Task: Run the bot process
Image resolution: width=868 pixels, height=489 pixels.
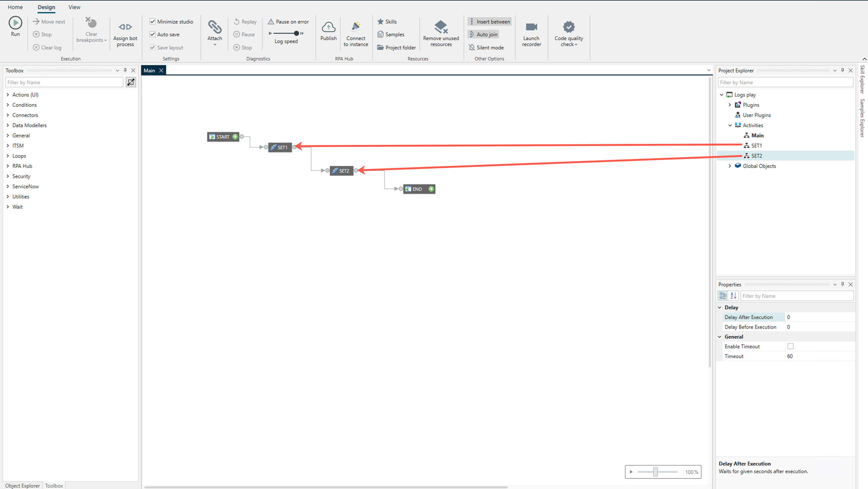Action: point(15,26)
